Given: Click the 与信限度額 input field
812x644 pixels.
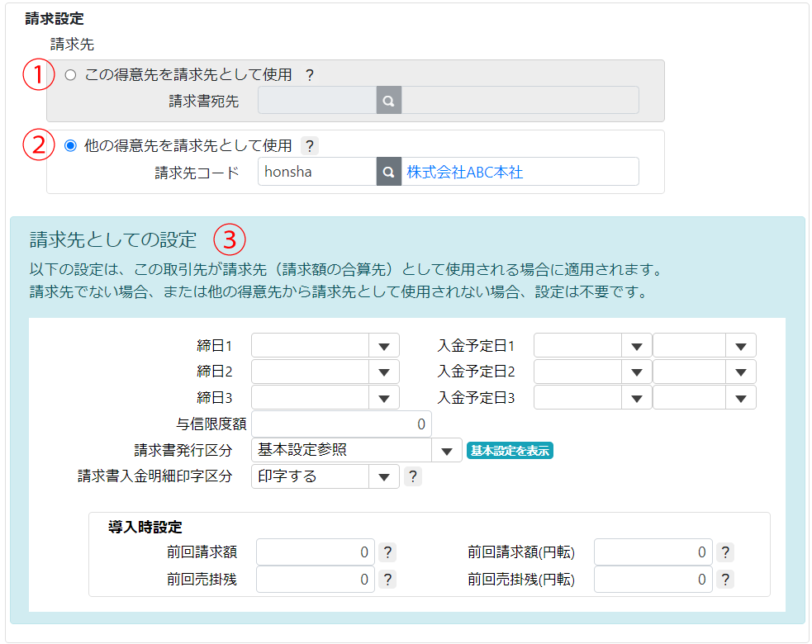Looking at the screenshot, I should [x=341, y=424].
